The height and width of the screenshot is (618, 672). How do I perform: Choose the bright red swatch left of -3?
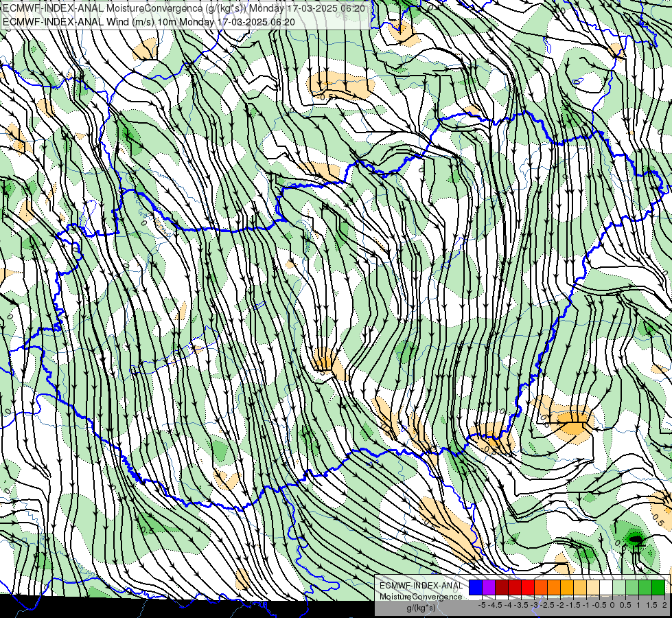click(x=528, y=588)
